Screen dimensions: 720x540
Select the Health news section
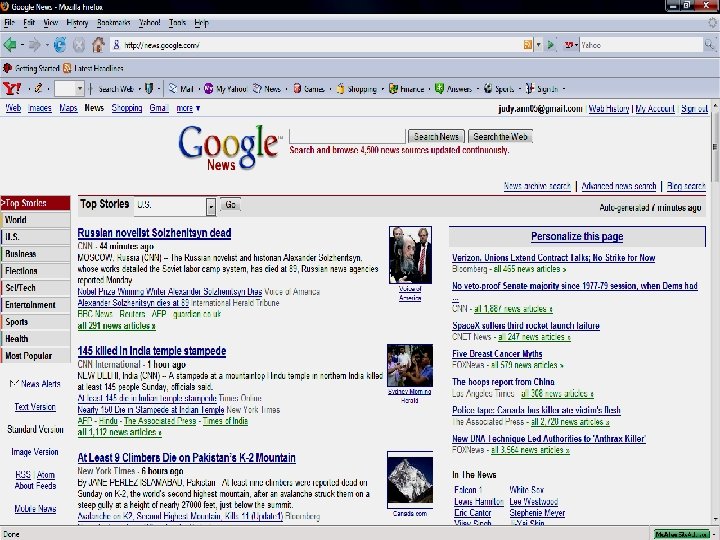(x=36, y=339)
